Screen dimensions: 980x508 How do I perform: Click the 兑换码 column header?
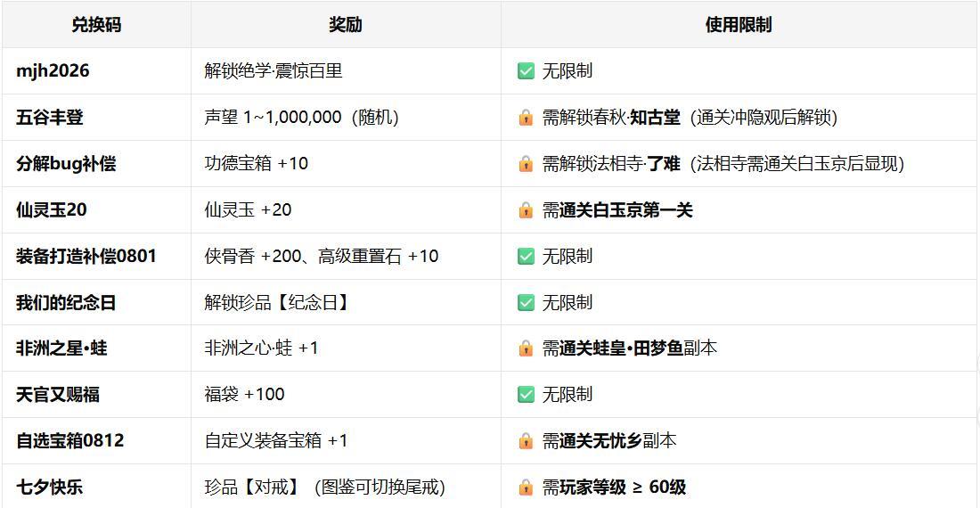point(96,25)
